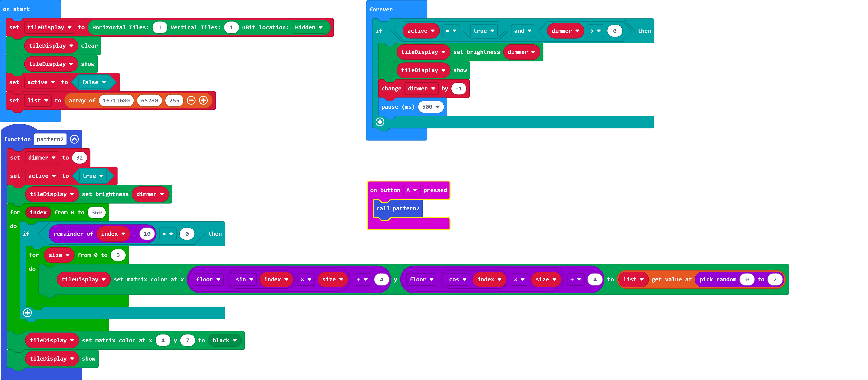Edit array value 255
Viewport: 868px width, 380px height.
pyautogui.click(x=174, y=100)
